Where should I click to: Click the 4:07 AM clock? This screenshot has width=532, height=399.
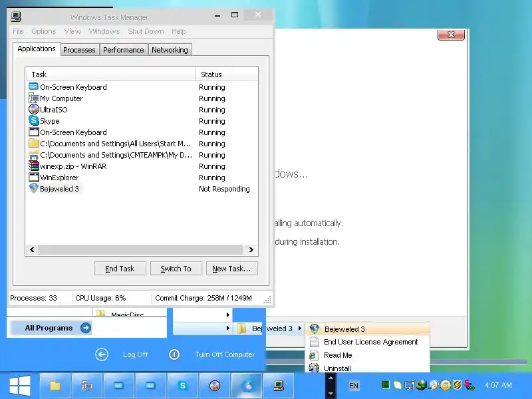(498, 385)
